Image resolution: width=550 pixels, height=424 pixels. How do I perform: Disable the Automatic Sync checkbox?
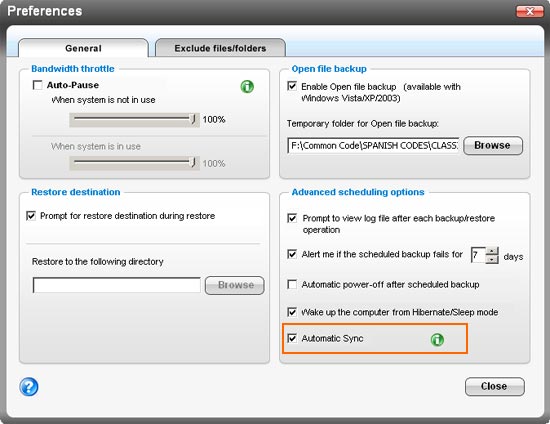(292, 338)
